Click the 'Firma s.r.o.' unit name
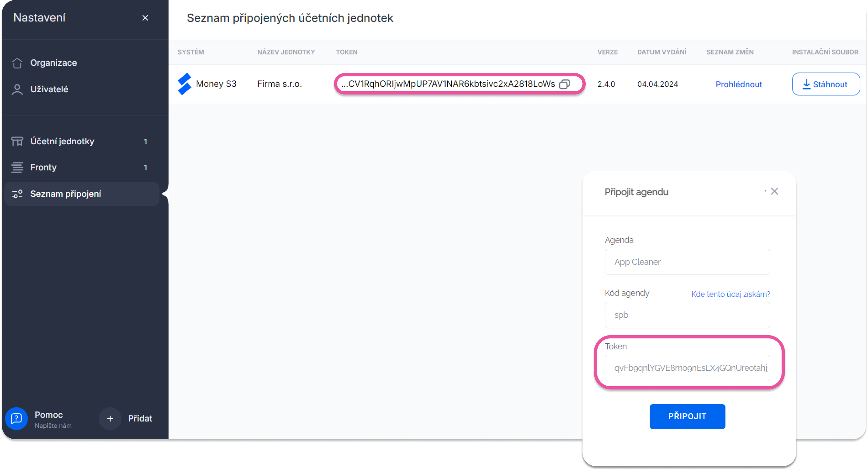Image resolution: width=868 pixels, height=470 pixels. [x=280, y=84]
